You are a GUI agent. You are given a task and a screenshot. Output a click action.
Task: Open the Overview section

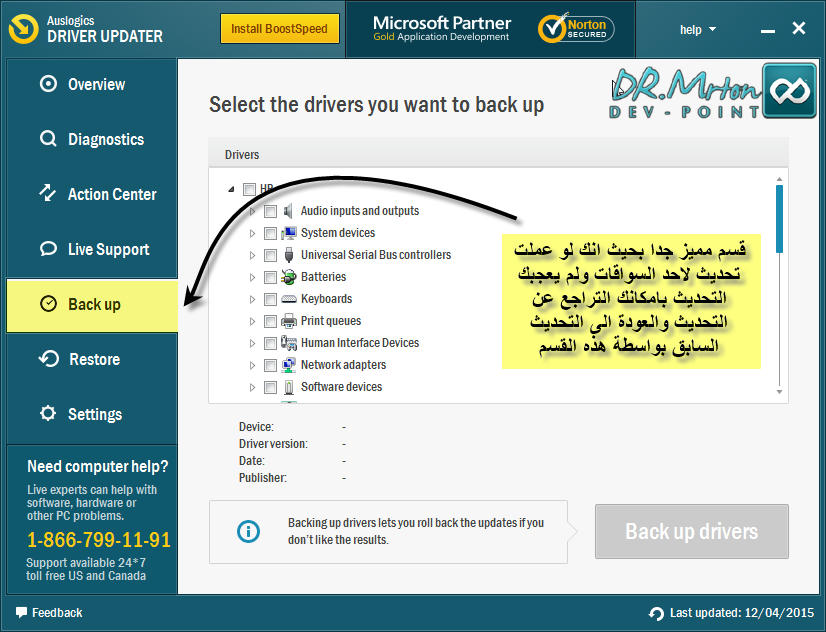click(92, 84)
